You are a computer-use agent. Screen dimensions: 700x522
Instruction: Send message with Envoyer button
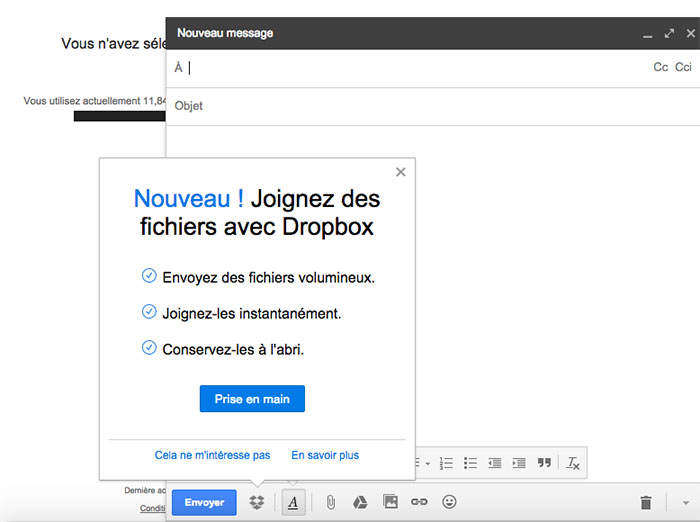point(204,502)
